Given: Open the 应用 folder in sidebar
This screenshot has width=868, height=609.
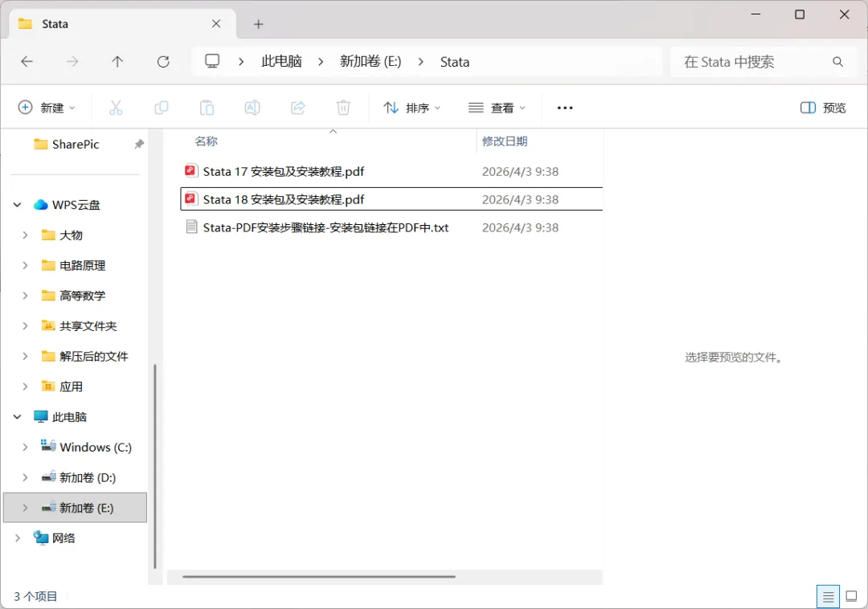Looking at the screenshot, I should coord(62,386).
